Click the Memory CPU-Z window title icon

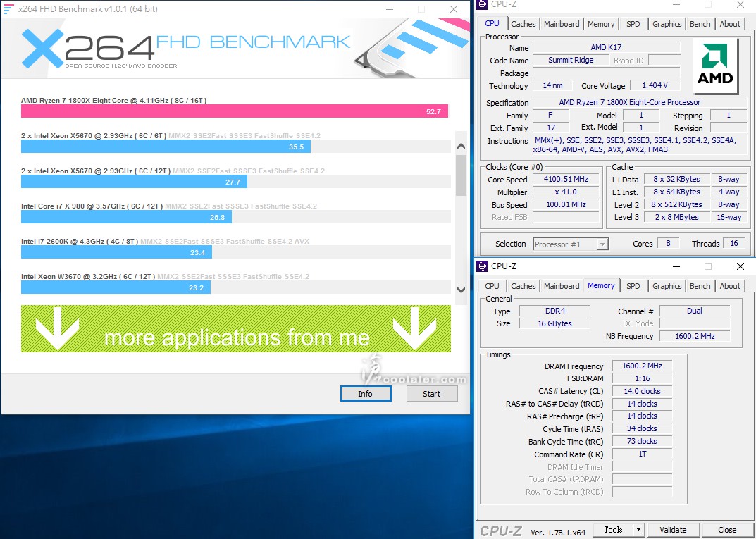[482, 266]
